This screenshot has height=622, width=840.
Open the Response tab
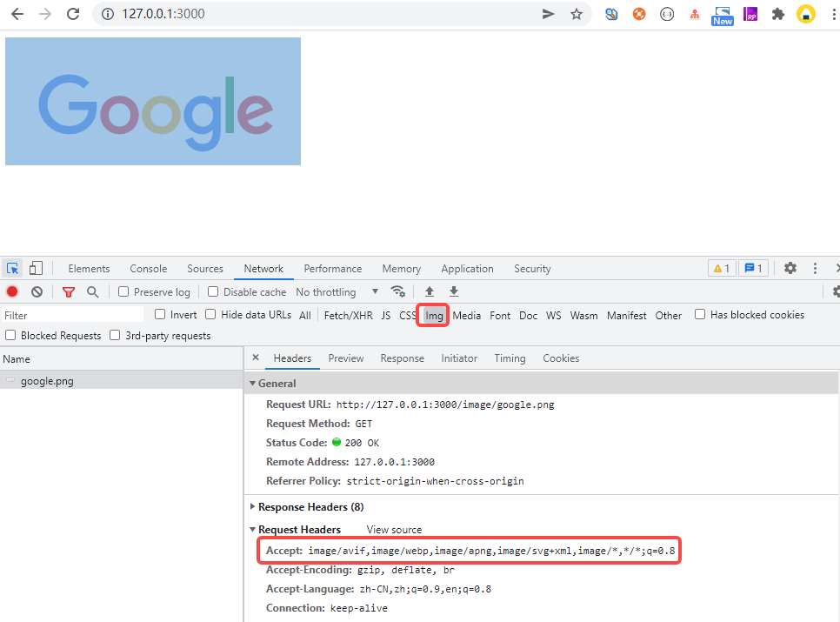point(403,358)
